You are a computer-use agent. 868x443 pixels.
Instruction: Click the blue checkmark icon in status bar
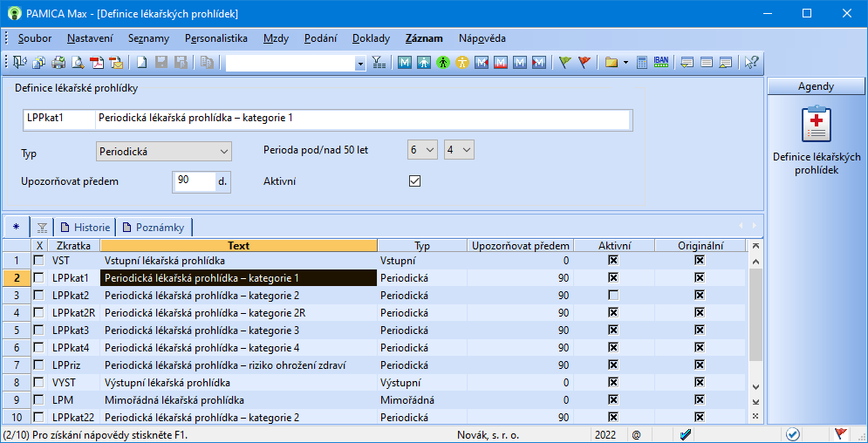[686, 434]
